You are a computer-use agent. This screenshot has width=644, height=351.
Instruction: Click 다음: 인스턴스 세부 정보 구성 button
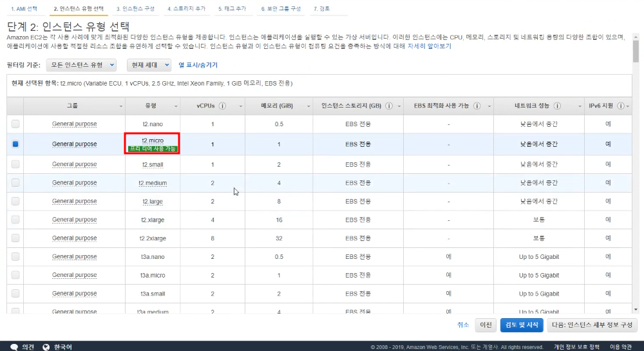592,325
